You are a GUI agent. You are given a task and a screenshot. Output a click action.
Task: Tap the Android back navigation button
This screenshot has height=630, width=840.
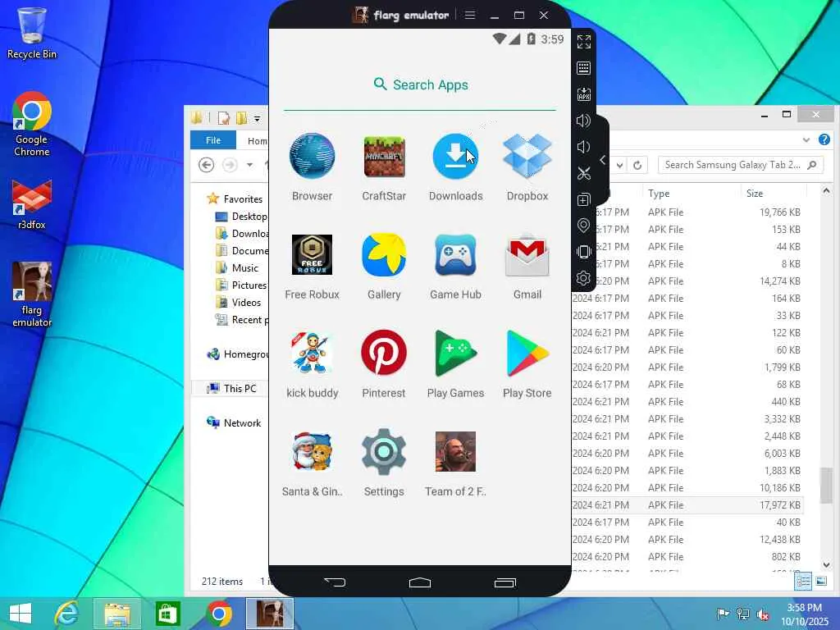[335, 582]
